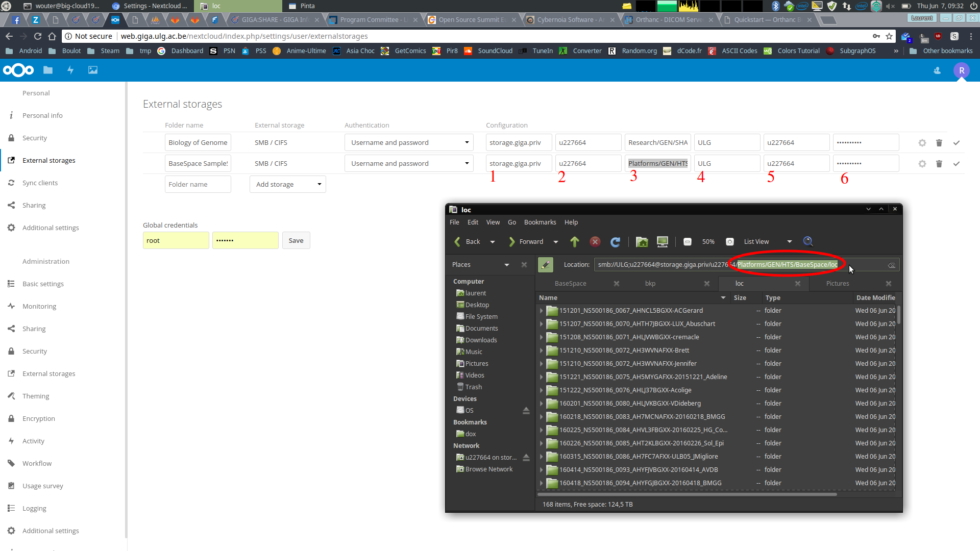The image size is (980, 551).
Task: Open settings gear for Biology of Genome storage
Action: [x=922, y=143]
